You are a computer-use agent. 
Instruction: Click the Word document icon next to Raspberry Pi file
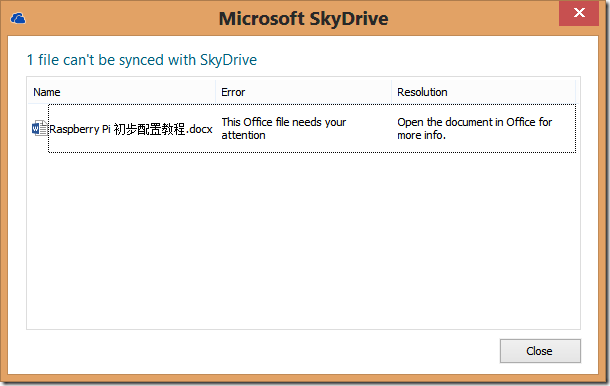coord(39,128)
